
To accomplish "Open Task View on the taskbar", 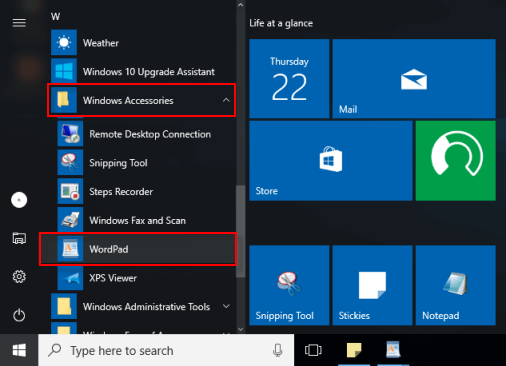I will point(313,350).
